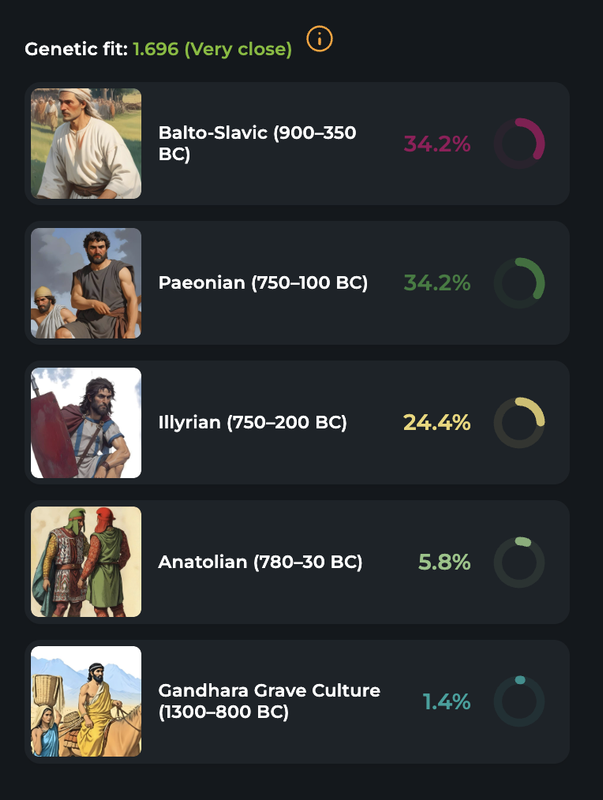Click the yellow Illyrian donut chart
This screenshot has height=800, width=603.
(x=519, y=422)
